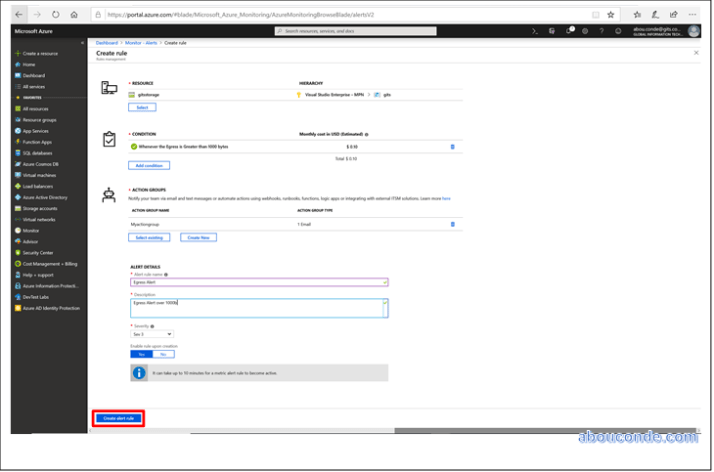
Task: Click in the Alert rule name field
Action: click(258, 282)
